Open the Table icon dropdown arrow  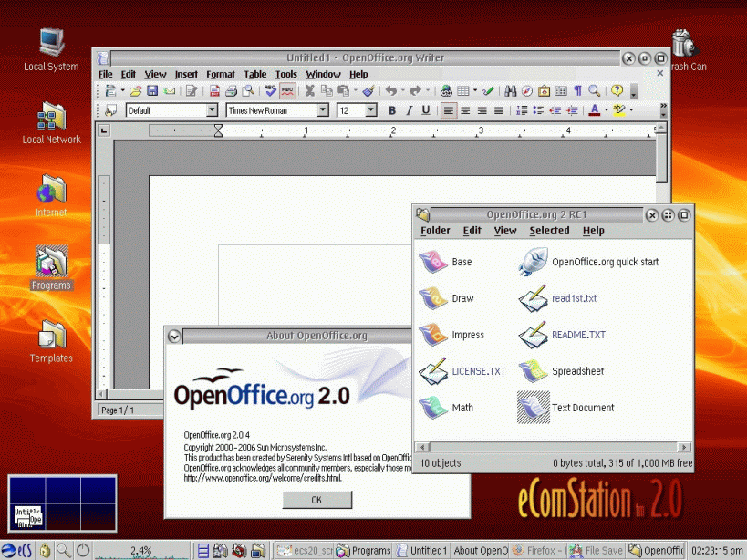click(475, 90)
